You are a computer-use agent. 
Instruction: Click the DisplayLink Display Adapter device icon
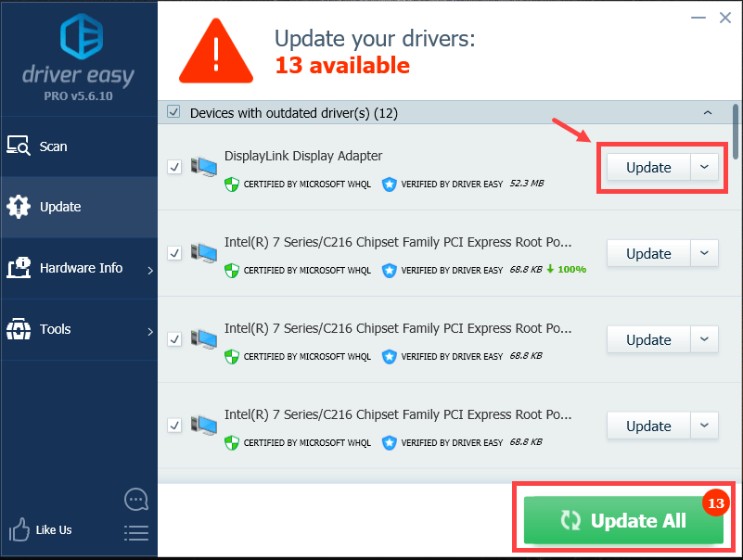click(x=204, y=167)
